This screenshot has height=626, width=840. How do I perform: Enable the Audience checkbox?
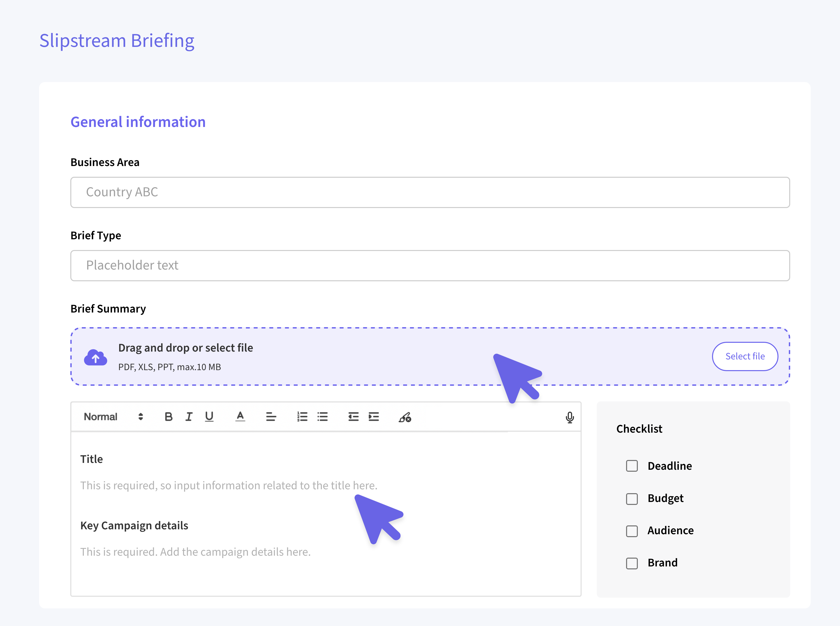(x=632, y=531)
